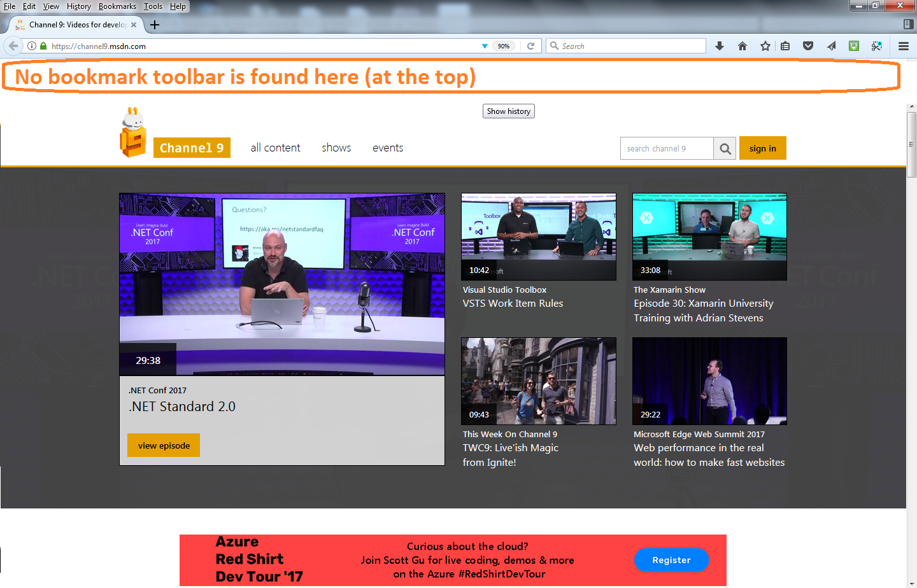Open The Xamarin Show link
The height and width of the screenshot is (588, 917).
(669, 290)
